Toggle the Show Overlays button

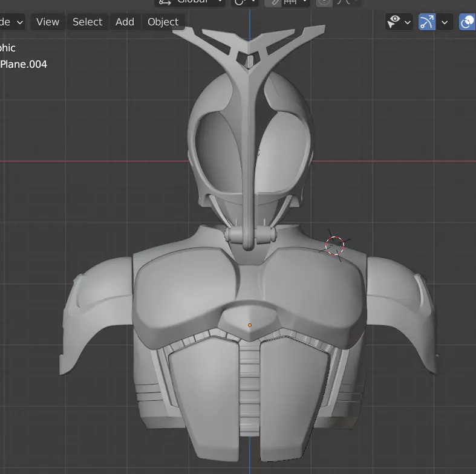tap(468, 22)
